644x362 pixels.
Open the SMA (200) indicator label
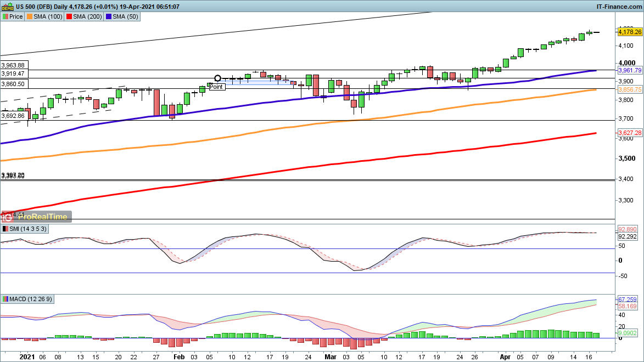pos(89,17)
